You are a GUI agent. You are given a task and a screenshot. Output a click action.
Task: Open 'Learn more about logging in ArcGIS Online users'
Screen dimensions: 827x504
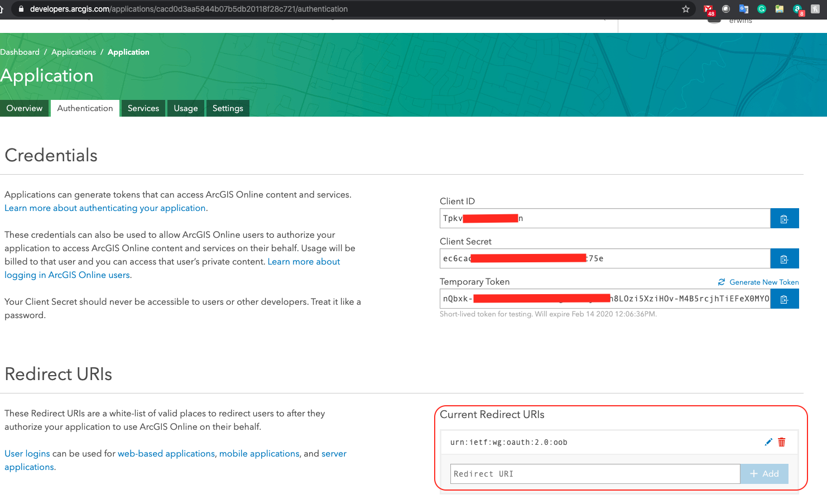304,262
